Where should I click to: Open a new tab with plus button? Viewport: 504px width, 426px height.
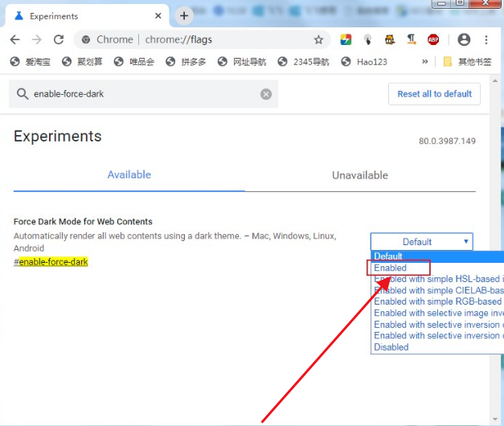tap(184, 15)
